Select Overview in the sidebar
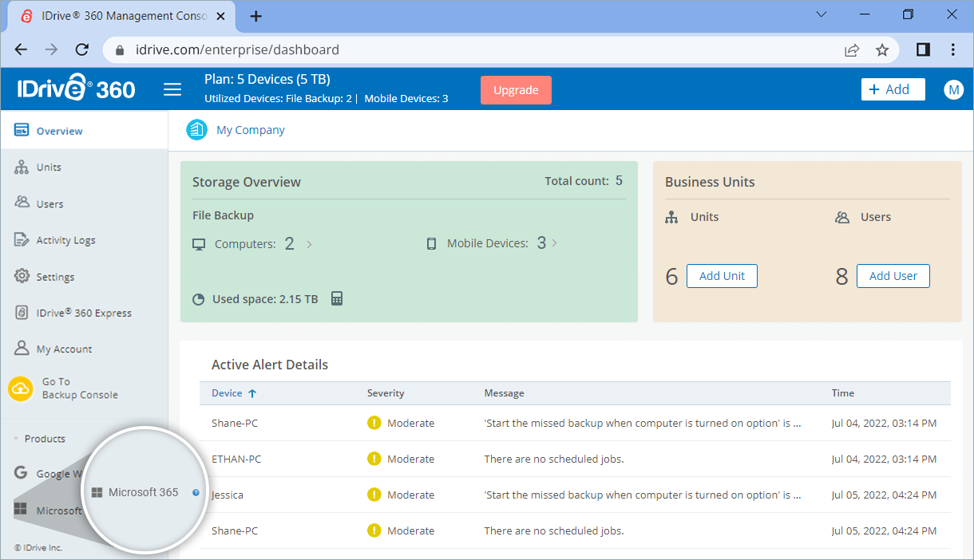The width and height of the screenshot is (974, 560). (84, 131)
